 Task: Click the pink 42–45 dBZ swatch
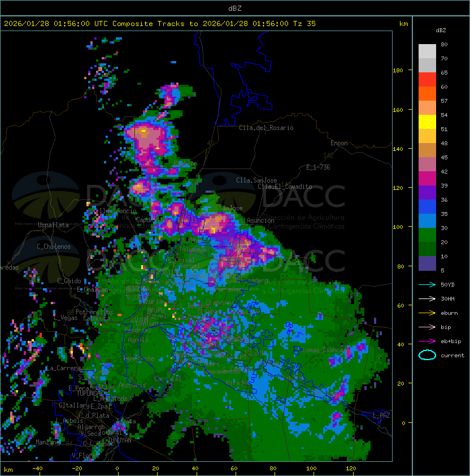427,165
